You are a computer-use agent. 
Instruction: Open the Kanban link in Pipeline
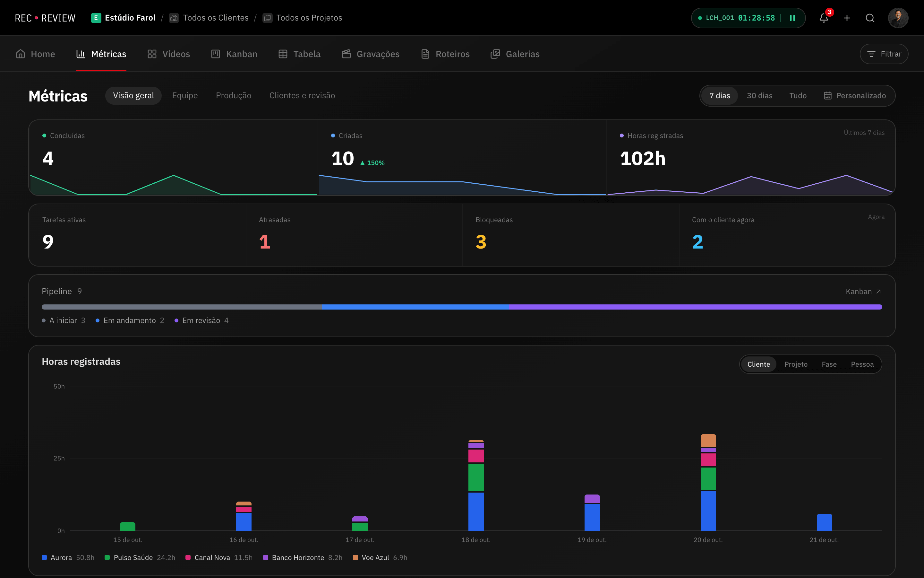(x=863, y=292)
